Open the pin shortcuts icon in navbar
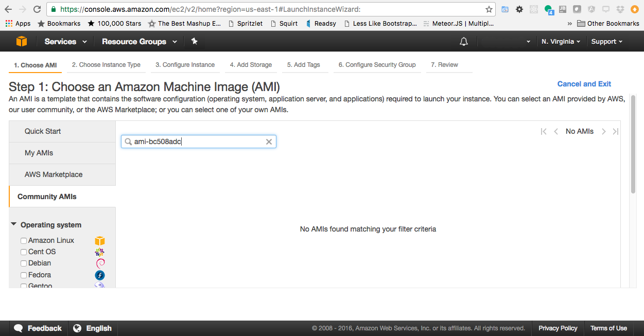 [194, 42]
